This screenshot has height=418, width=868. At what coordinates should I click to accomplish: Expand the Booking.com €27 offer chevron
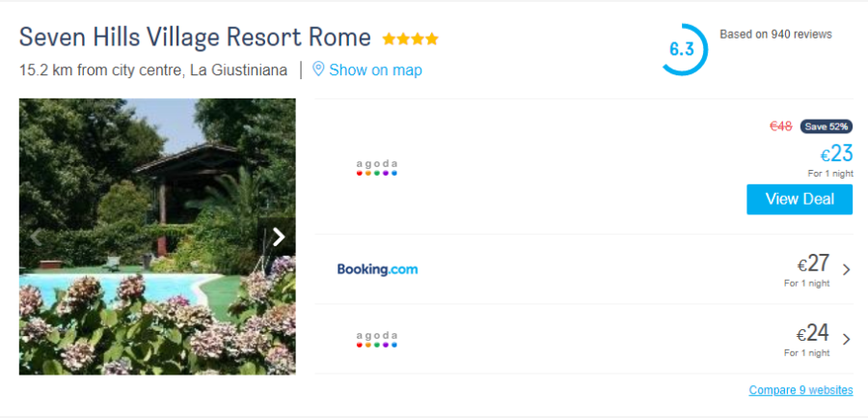(846, 269)
